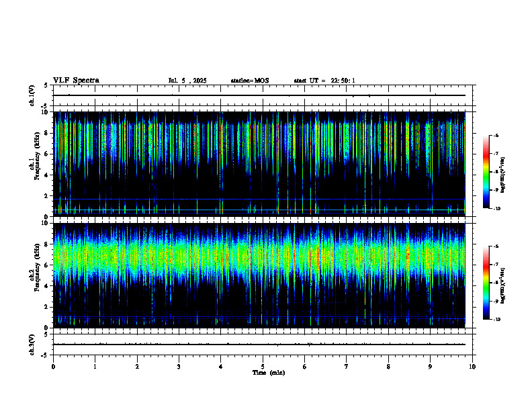Screen dimensions: 532x411
Task: Click the '-10' label on ch.2 color bar
Action: [x=496, y=320]
